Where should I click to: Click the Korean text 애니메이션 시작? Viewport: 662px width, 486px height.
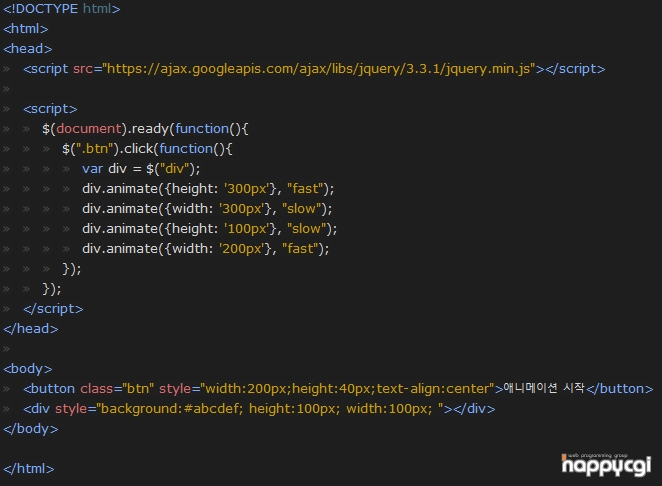click(x=544, y=388)
